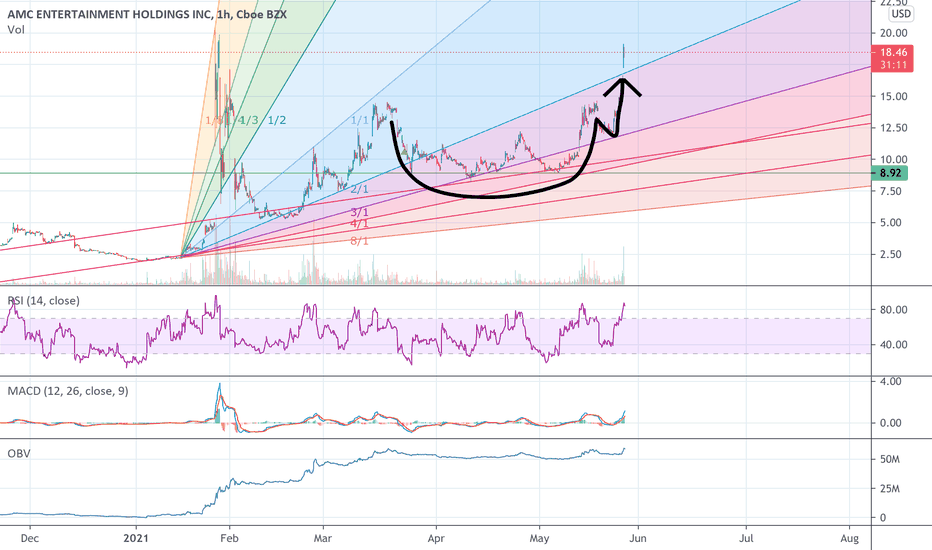932x550 pixels.
Task: Click the 40.00 RSI scale label
Action: (x=893, y=345)
